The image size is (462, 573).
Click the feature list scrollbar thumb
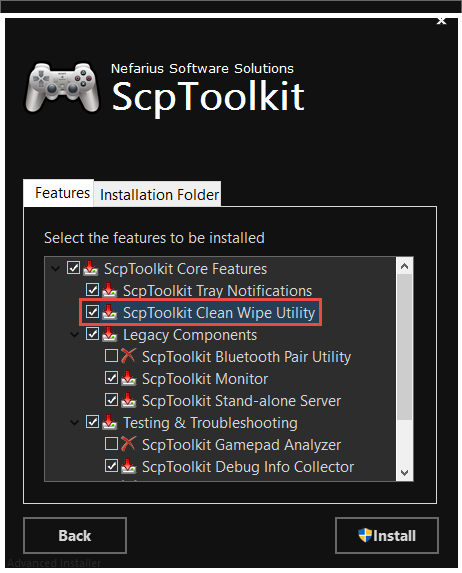click(404, 347)
